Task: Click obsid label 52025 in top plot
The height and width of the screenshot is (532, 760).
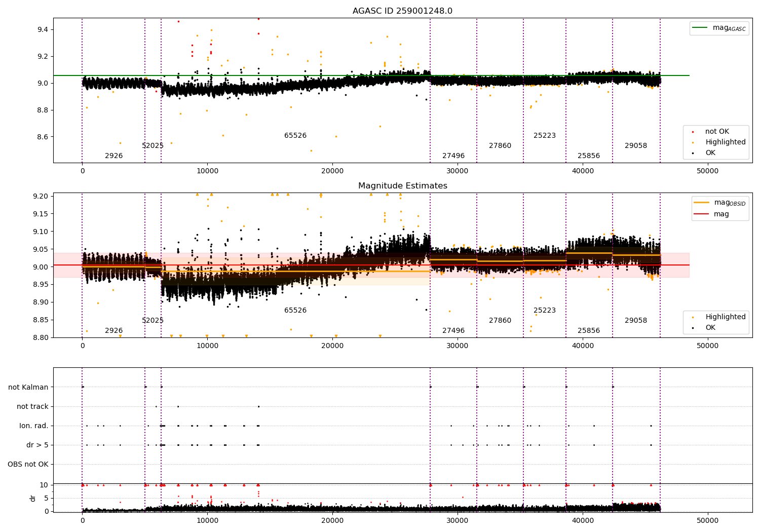Action: 153,146
